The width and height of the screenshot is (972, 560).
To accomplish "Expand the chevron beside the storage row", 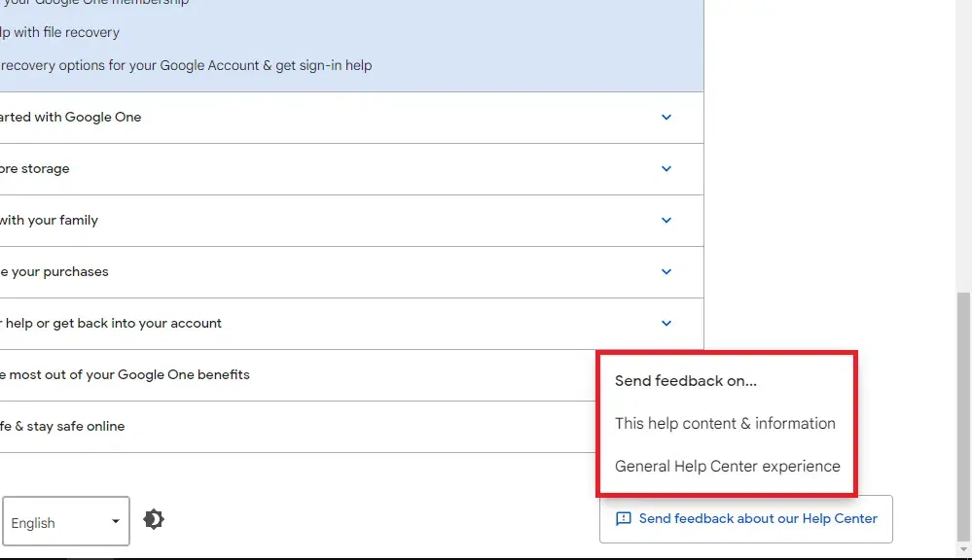I will click(x=666, y=169).
